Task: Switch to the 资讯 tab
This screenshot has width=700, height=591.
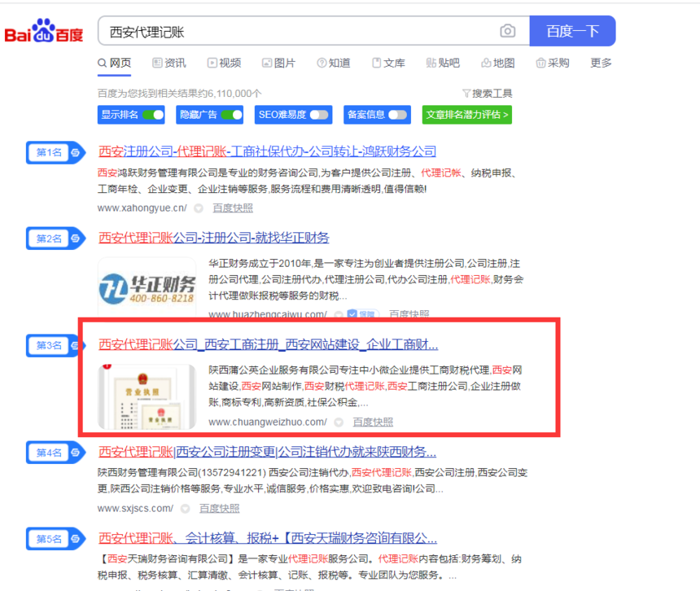Action: point(169,63)
